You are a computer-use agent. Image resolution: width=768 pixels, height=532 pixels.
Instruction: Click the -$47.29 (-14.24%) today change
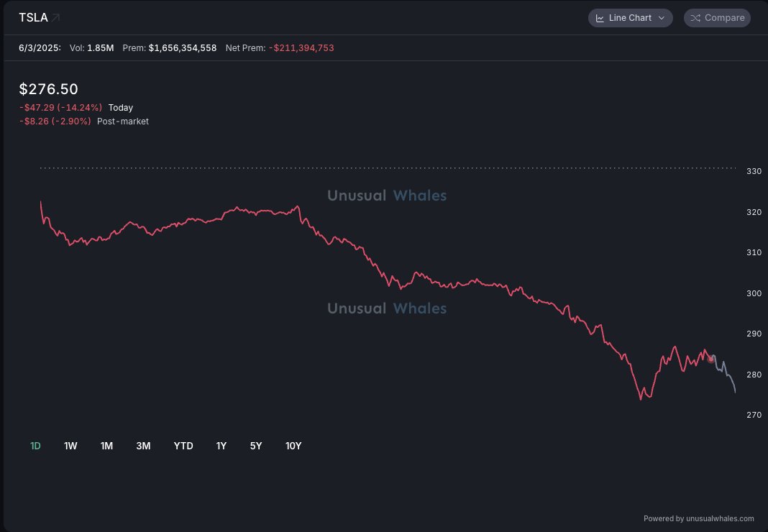coord(60,108)
